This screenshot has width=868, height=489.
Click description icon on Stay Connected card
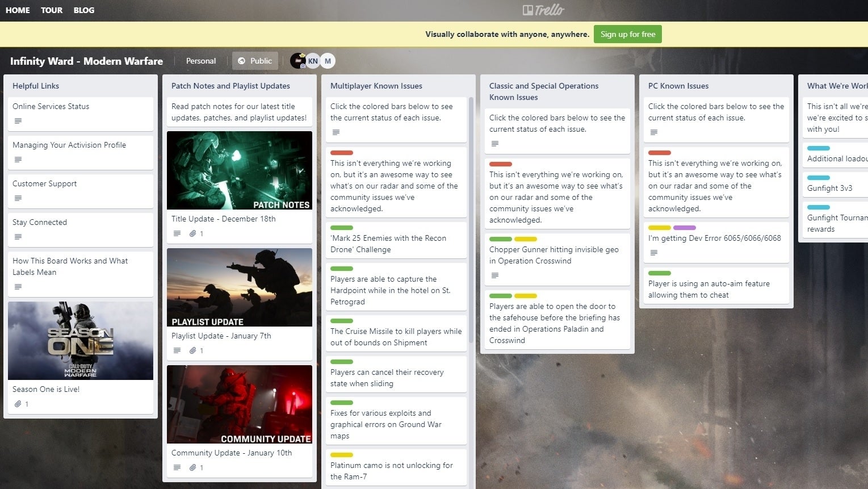pyautogui.click(x=18, y=237)
